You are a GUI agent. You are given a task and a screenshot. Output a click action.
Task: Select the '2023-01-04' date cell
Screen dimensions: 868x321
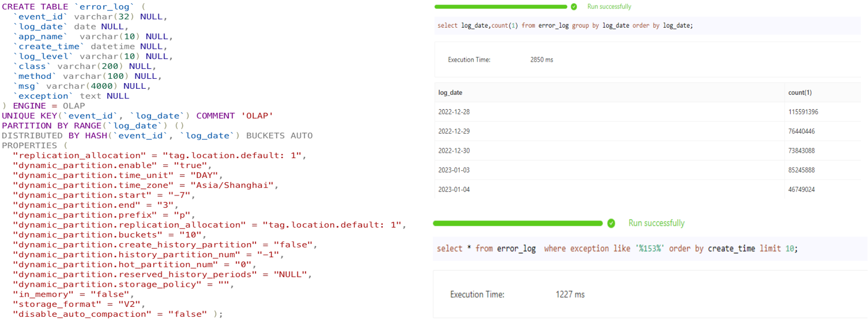[454, 190]
